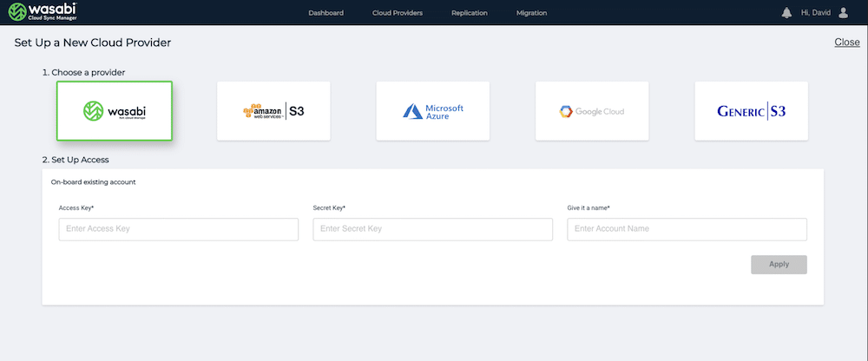Screen dimensions: 868x361
Task: Open the Replication menu item
Action: pyautogui.click(x=470, y=13)
